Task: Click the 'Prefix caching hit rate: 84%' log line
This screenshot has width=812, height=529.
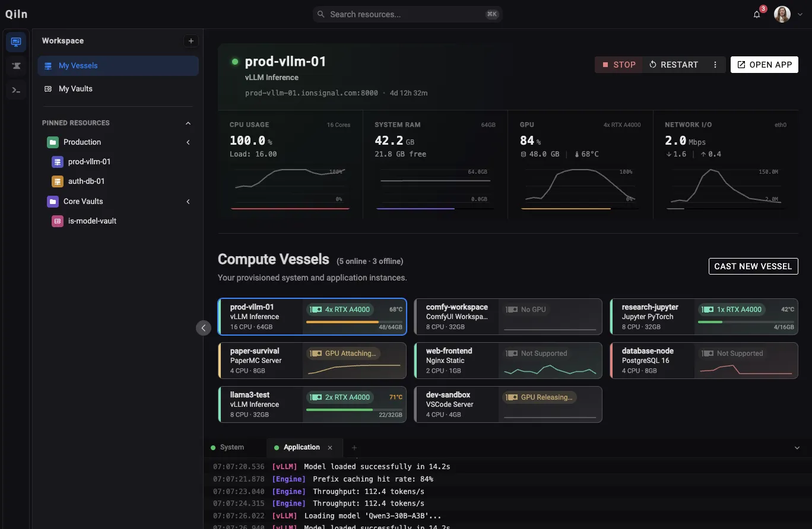Action: [x=373, y=479]
